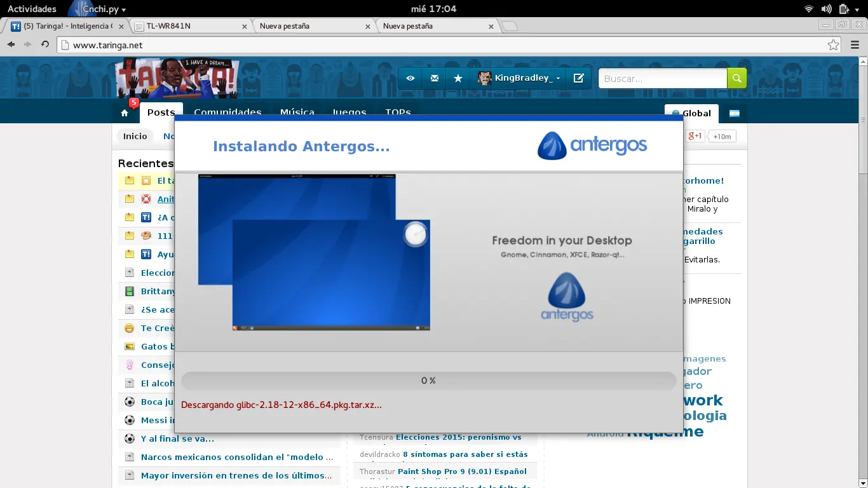868x488 pixels.
Task: Click the Descargando glibc status text
Action: pos(281,405)
